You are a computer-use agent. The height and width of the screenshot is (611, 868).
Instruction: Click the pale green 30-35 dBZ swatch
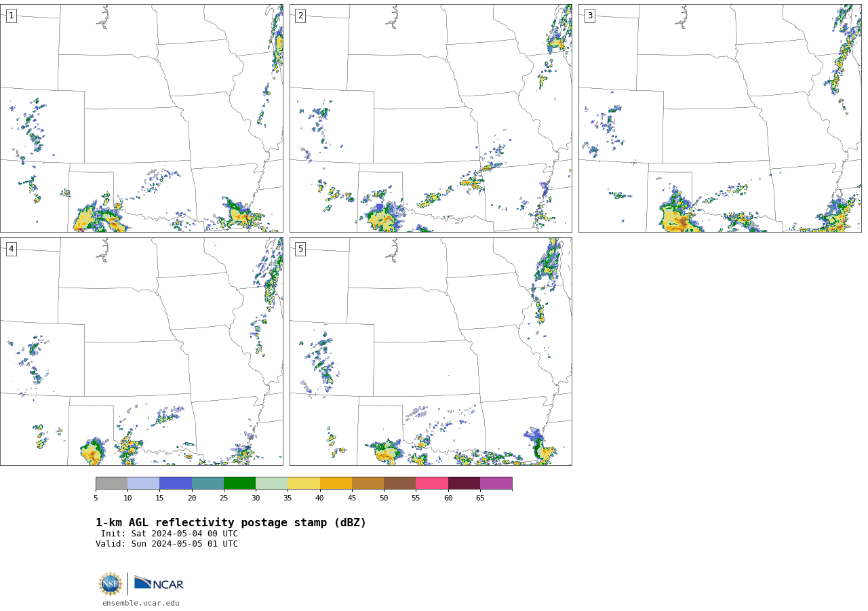pos(272,484)
